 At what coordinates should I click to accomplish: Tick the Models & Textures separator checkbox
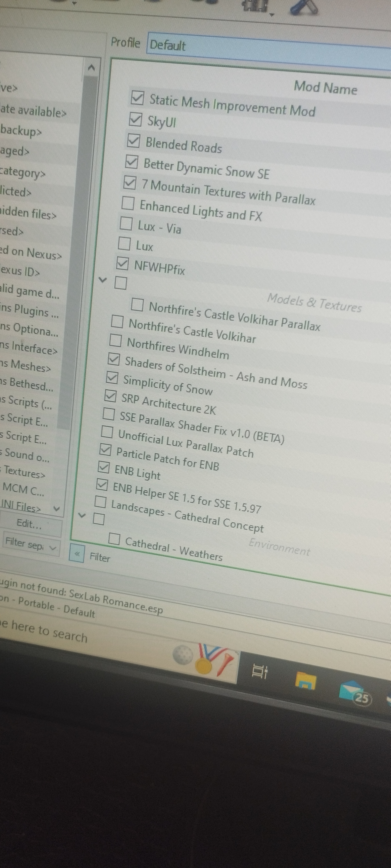tap(121, 283)
